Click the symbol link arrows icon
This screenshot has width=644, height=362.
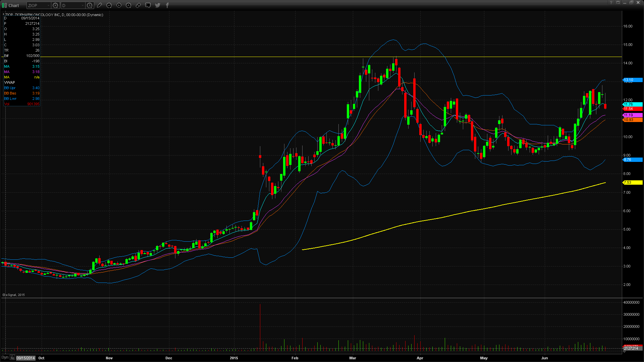tap(138, 5)
